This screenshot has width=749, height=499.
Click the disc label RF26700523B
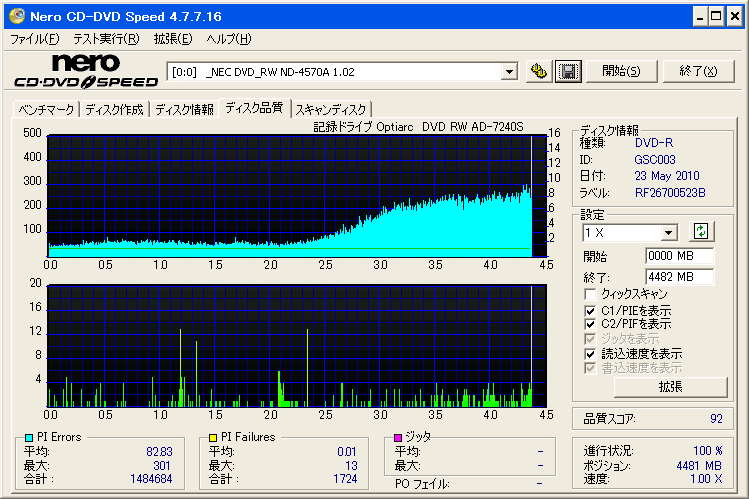(670, 193)
